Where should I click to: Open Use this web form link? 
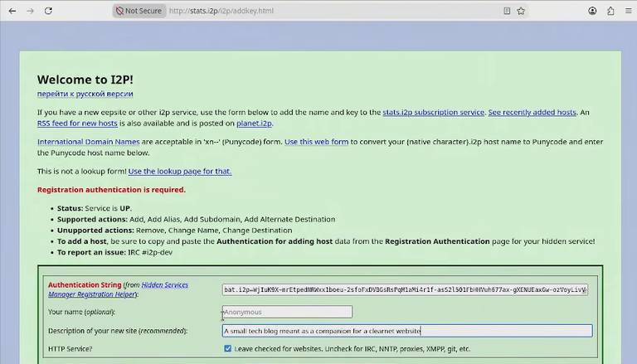tap(317, 142)
